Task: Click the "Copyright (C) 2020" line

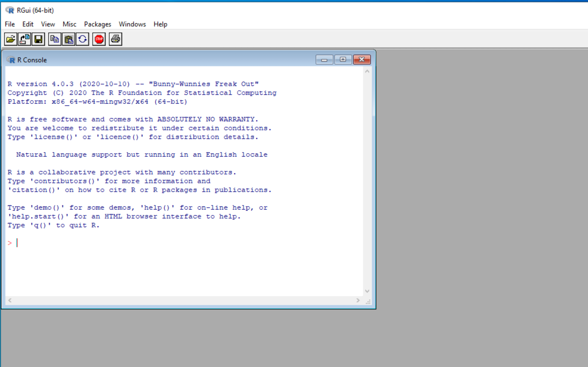Action: click(x=142, y=93)
